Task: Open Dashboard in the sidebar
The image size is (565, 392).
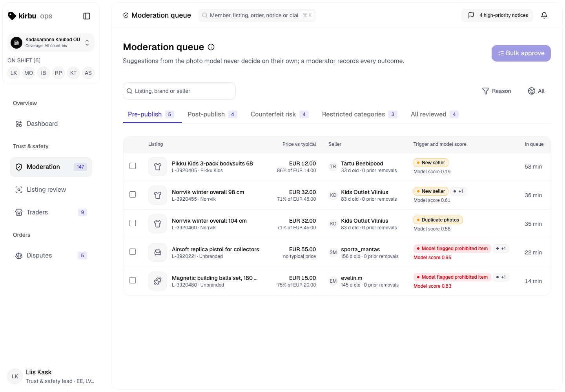Action: pyautogui.click(x=51, y=124)
